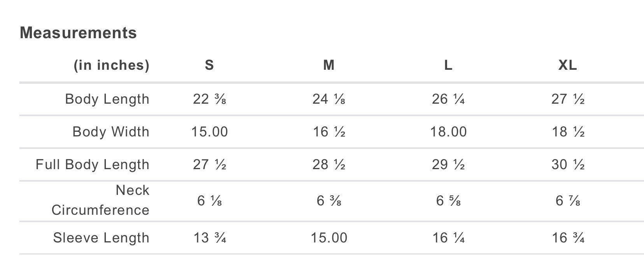Select the 22 ⅜ Body Length cell
644x274 pixels.
pos(209,99)
